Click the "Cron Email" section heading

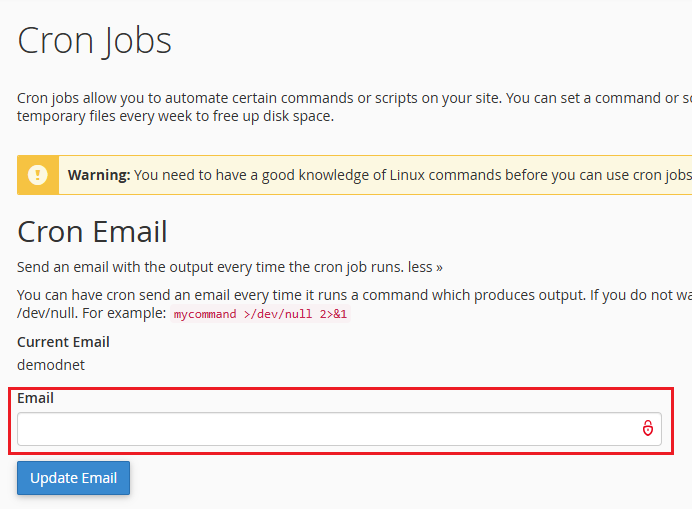click(x=92, y=231)
